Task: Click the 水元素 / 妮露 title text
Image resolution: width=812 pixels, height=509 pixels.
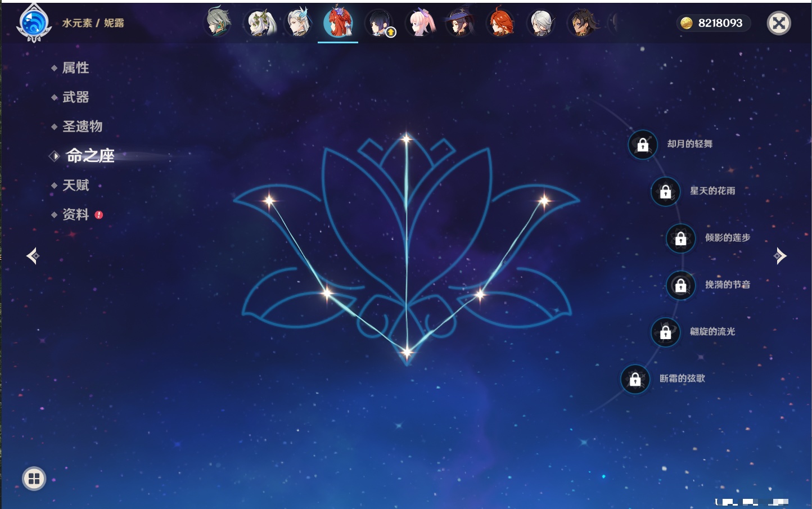Action: [x=93, y=23]
